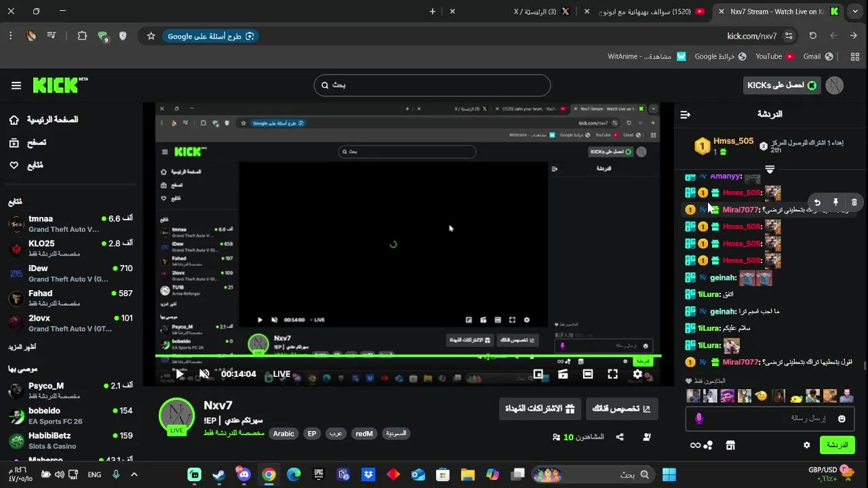Screen dimensions: 868x488
Task: Open chat settings gear
Action: (x=806, y=445)
